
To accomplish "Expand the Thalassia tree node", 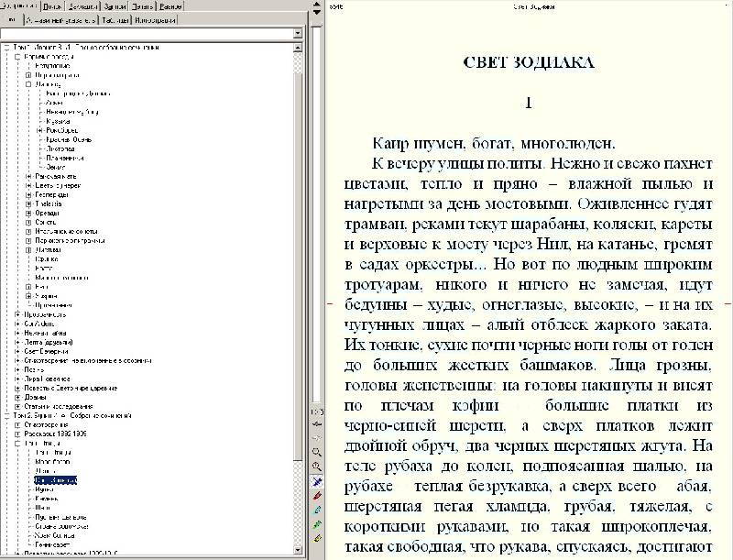I will click(28, 204).
